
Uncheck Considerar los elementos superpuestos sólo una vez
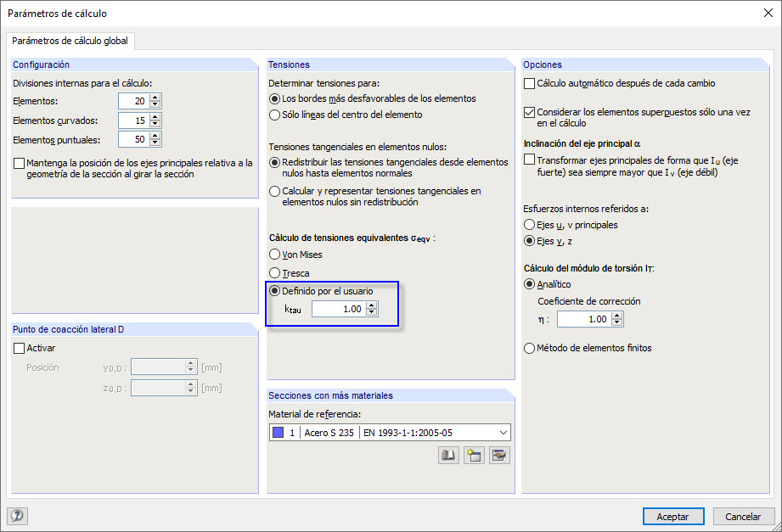(529, 112)
